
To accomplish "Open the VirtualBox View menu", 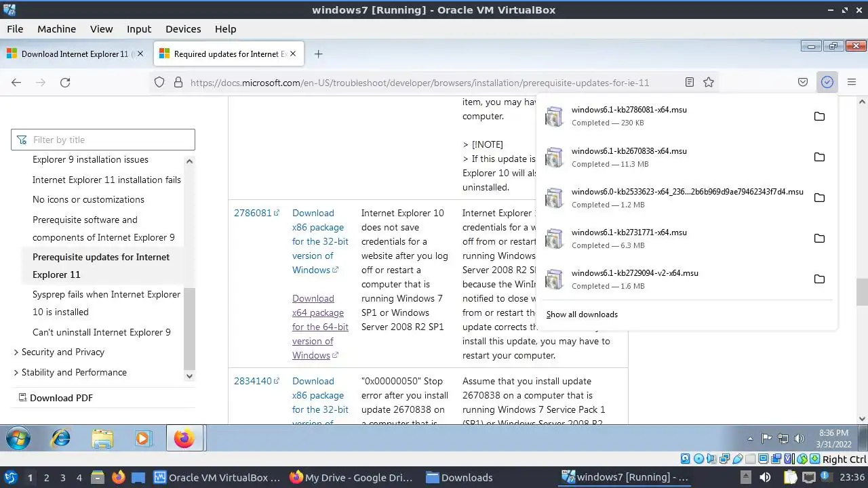I will 102,29.
